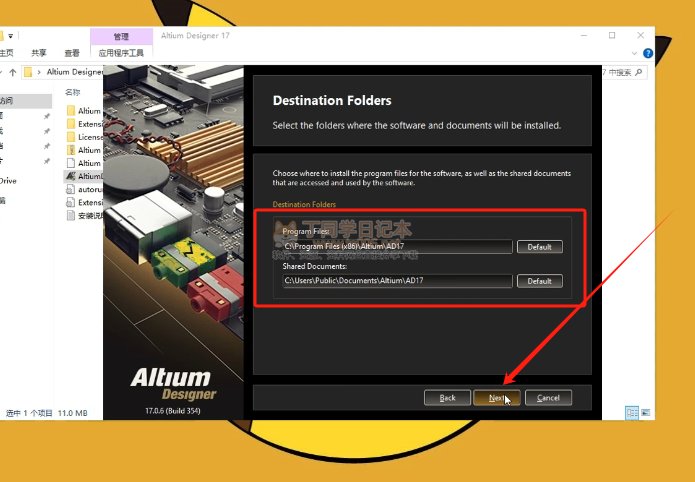Select the Extens folder in the file list
The height and width of the screenshot is (482, 695).
pos(84,124)
